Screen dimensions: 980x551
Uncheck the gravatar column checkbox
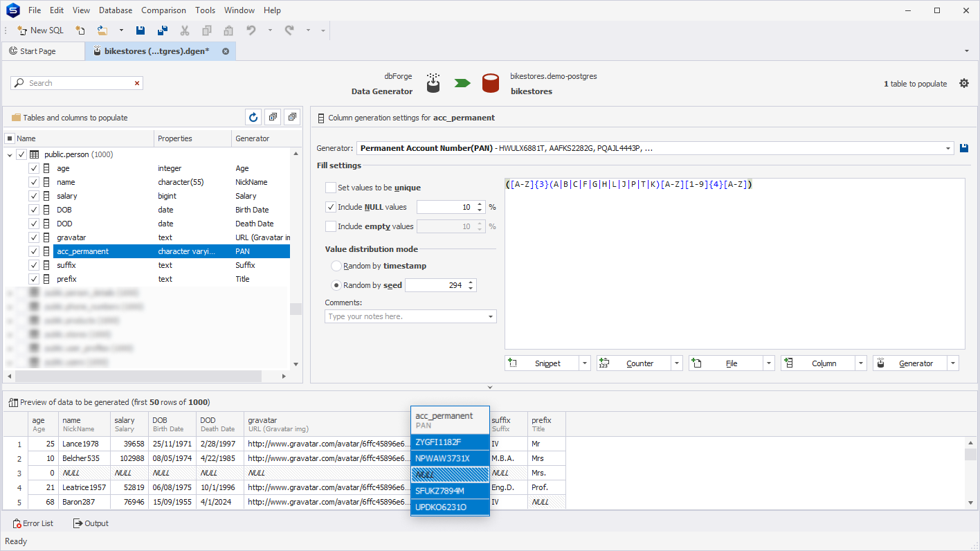tap(34, 237)
